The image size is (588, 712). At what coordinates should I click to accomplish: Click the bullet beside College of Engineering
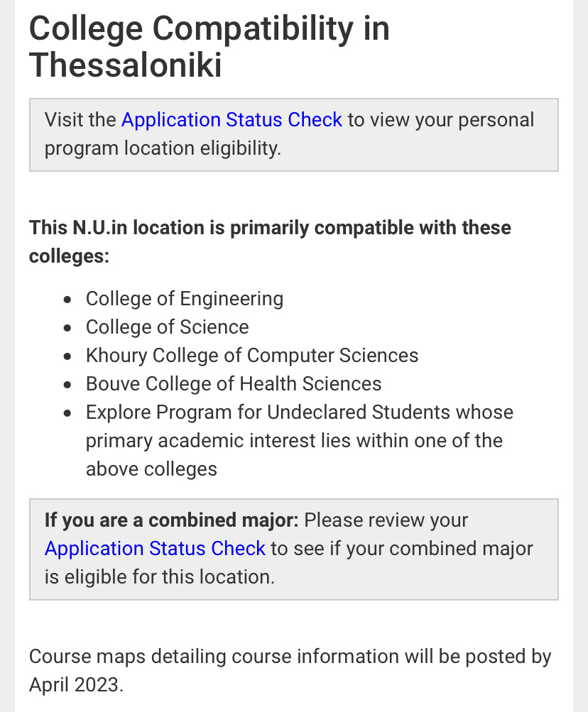tap(67, 300)
